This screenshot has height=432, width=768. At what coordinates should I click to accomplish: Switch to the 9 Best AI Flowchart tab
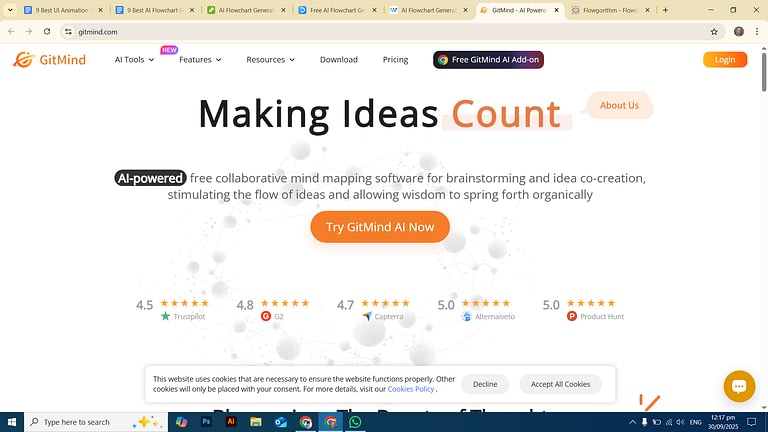(x=155, y=10)
